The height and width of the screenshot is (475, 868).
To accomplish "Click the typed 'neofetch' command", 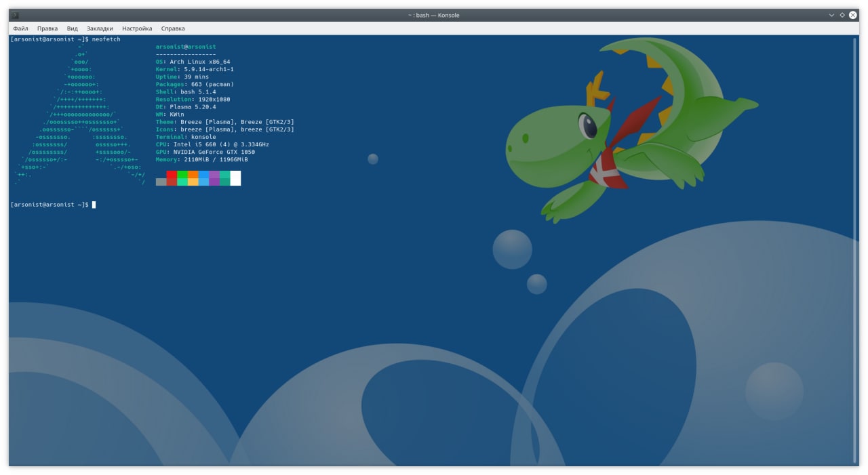I will click(x=106, y=39).
